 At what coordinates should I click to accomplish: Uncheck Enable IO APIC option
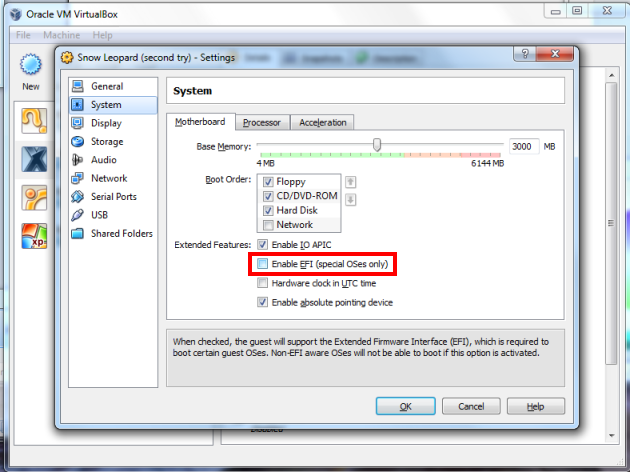tap(263, 244)
